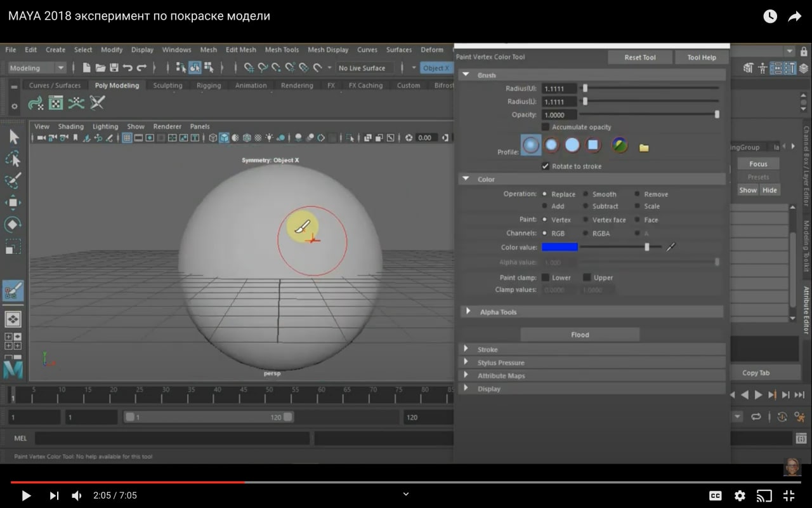Open YouTube player settings gear

[740, 496]
